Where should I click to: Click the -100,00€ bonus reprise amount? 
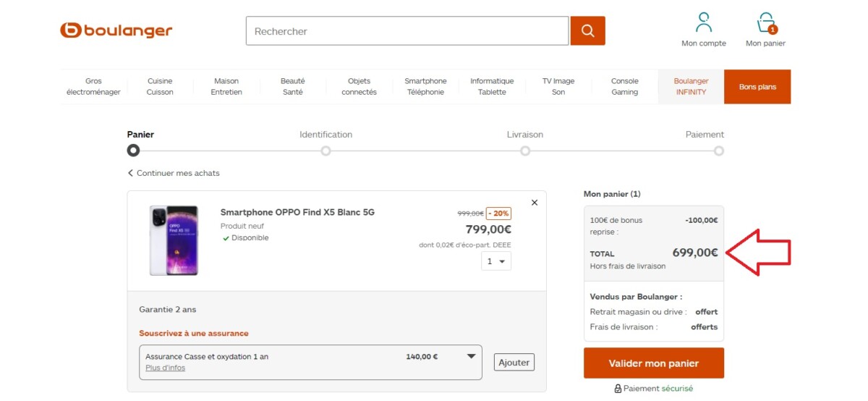click(x=702, y=220)
